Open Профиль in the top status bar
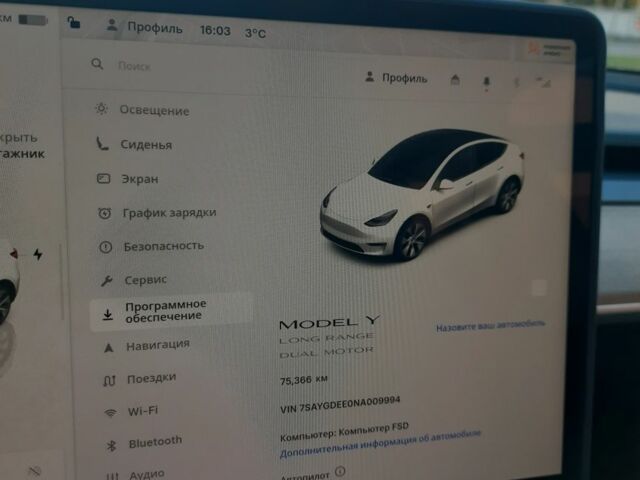This screenshot has width=640, height=480. 155,27
